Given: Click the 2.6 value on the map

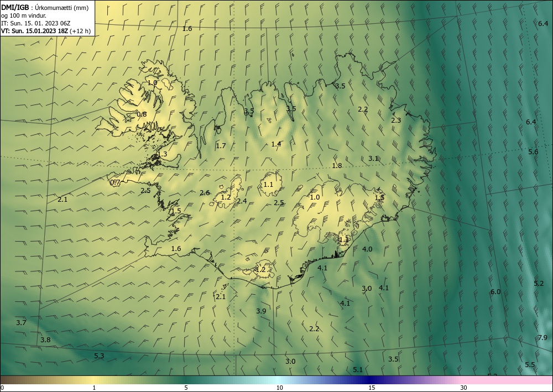Looking at the screenshot, I should click(x=205, y=193).
